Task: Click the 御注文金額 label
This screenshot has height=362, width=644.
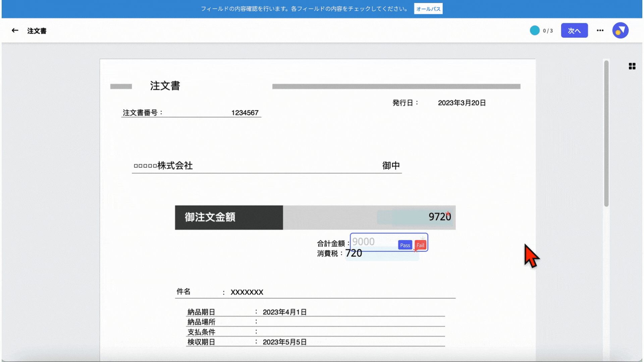Action: point(210,217)
